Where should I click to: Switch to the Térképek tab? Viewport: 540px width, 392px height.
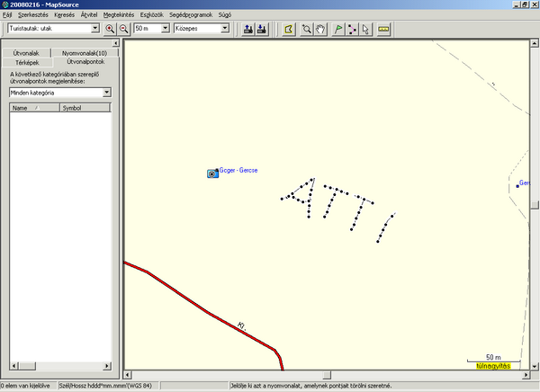tap(27, 62)
